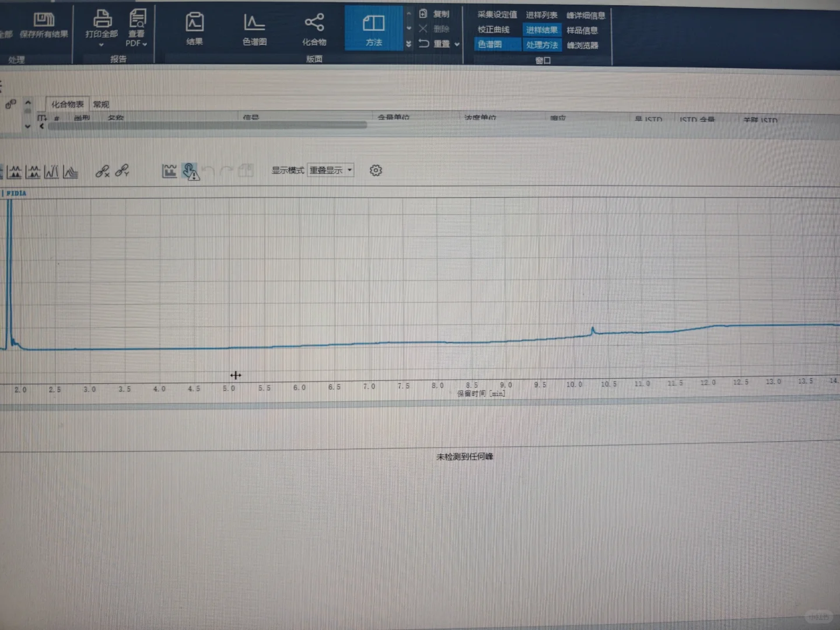Click the 10.0 tick on time axis

click(x=574, y=384)
